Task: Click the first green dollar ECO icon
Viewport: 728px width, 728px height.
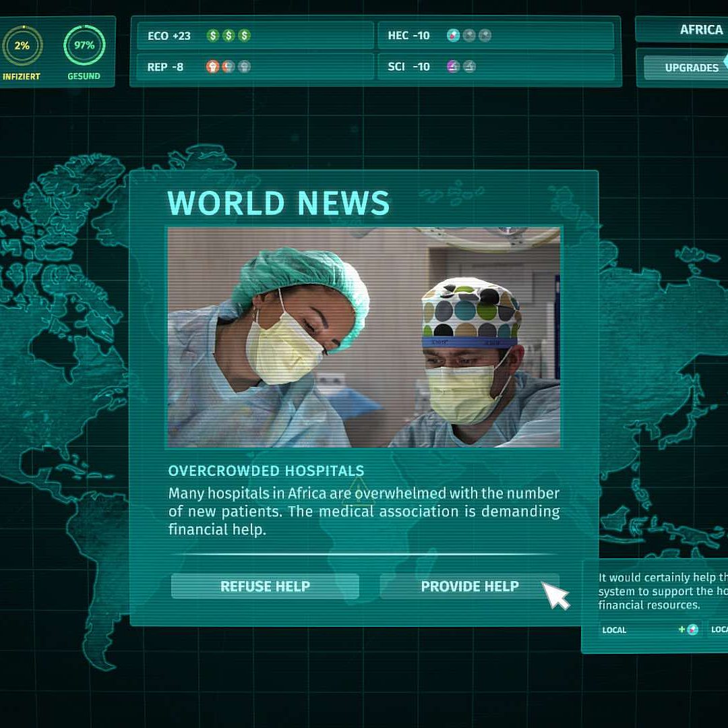Action: pyautogui.click(x=213, y=36)
